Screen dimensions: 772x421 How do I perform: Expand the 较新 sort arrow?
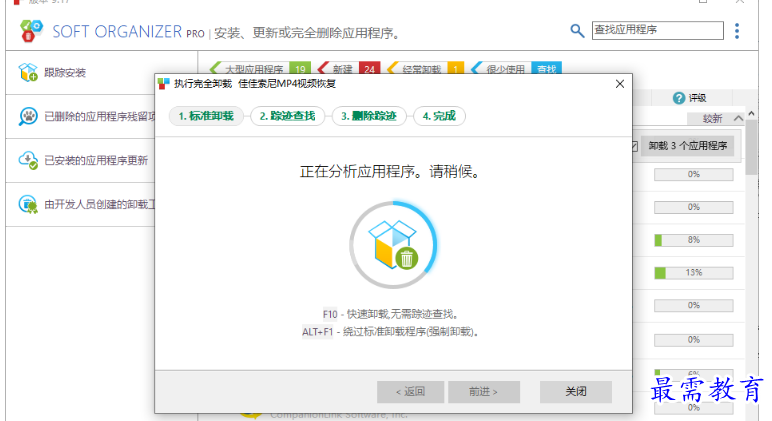738,118
